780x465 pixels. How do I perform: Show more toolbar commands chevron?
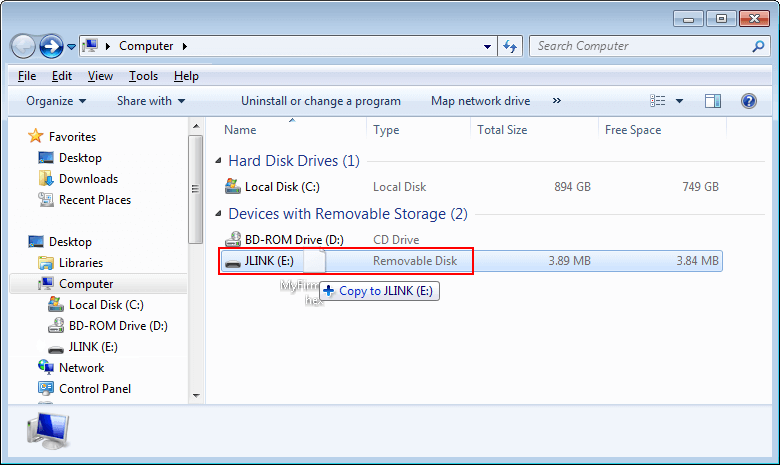click(x=557, y=100)
